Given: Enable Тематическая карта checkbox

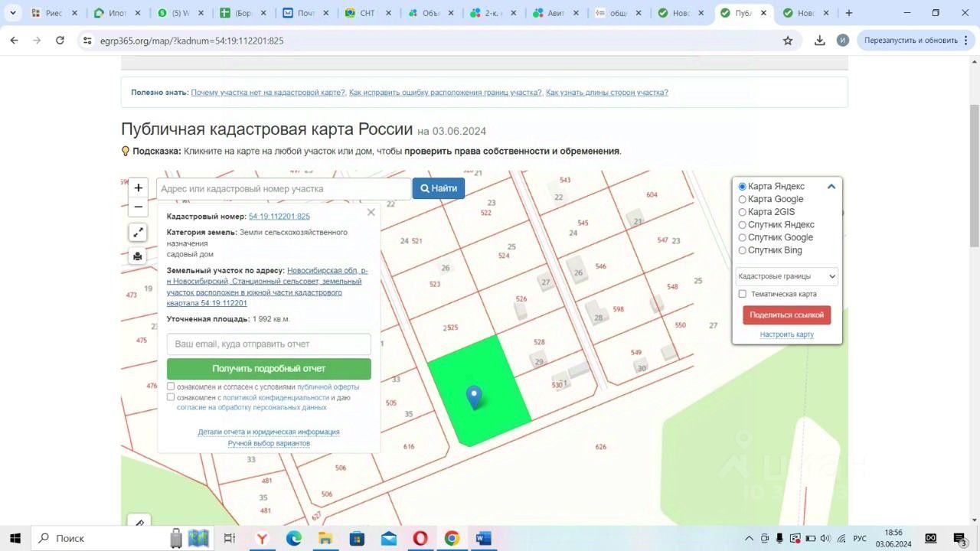Looking at the screenshot, I should [742, 294].
